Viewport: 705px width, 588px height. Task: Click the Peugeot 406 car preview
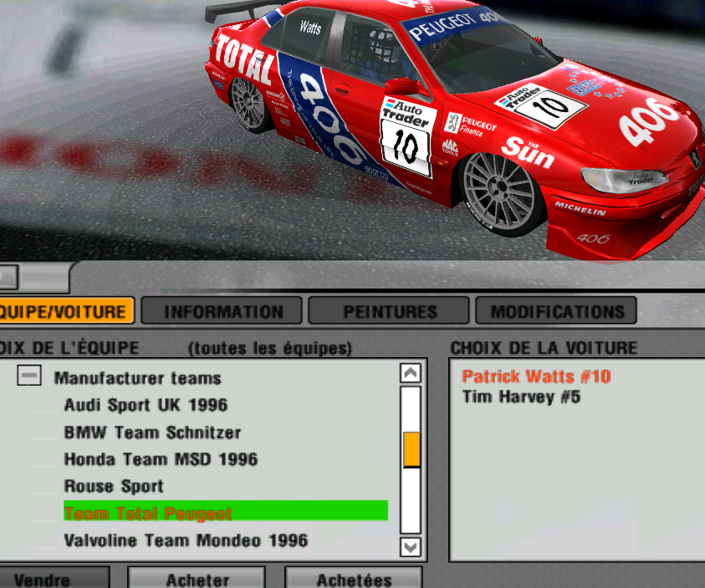(452, 125)
